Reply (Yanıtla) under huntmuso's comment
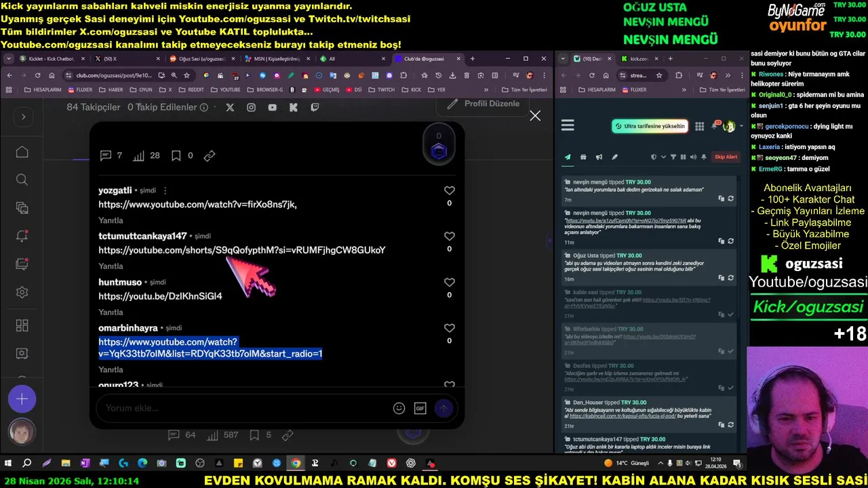The image size is (868, 488). coord(111,312)
